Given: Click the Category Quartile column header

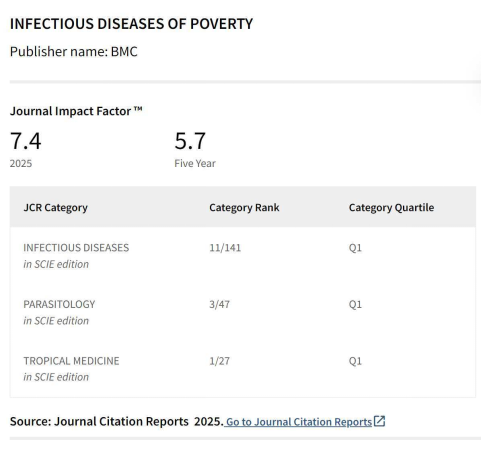Looking at the screenshot, I should (x=391, y=207).
